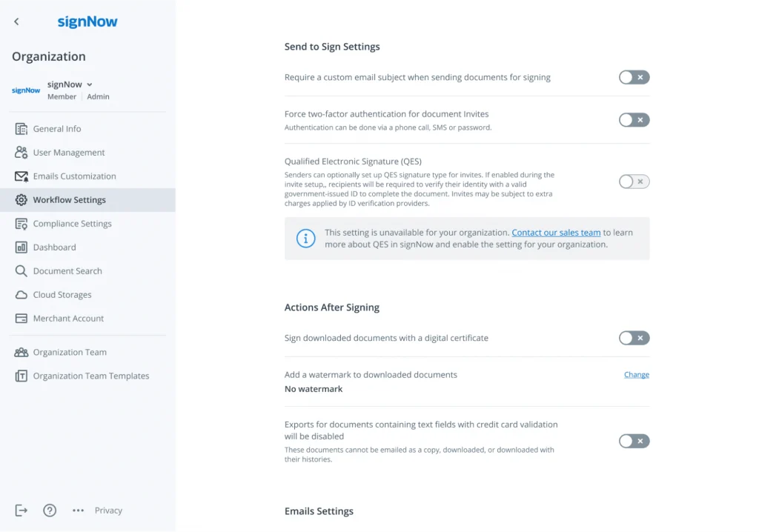Click the log out icon
759x532 pixels.
(21, 511)
